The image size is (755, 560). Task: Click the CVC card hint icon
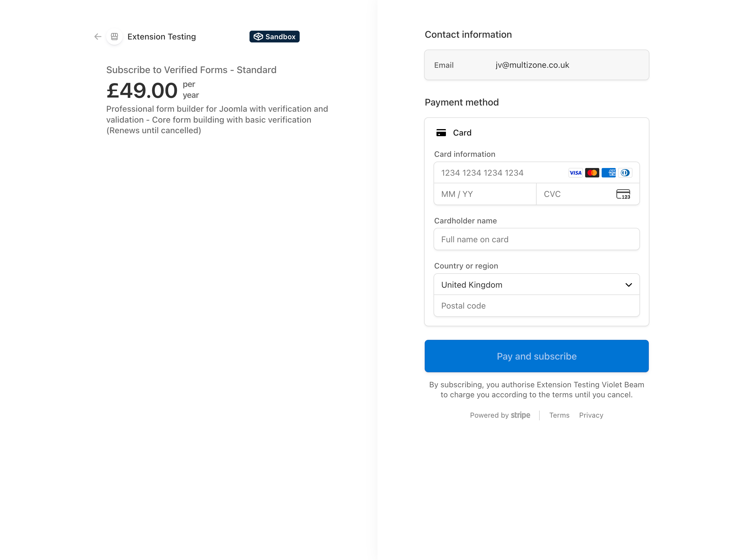[x=624, y=194]
